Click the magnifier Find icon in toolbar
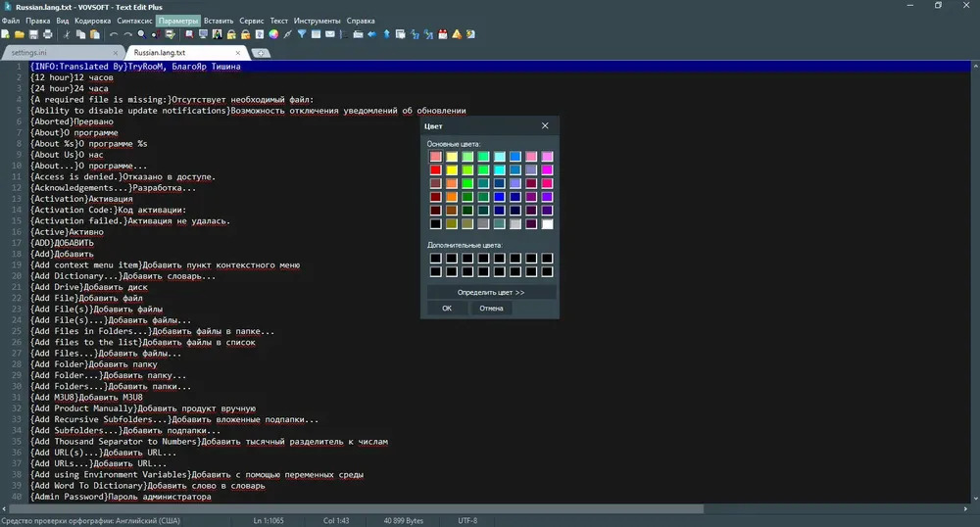 point(142,34)
